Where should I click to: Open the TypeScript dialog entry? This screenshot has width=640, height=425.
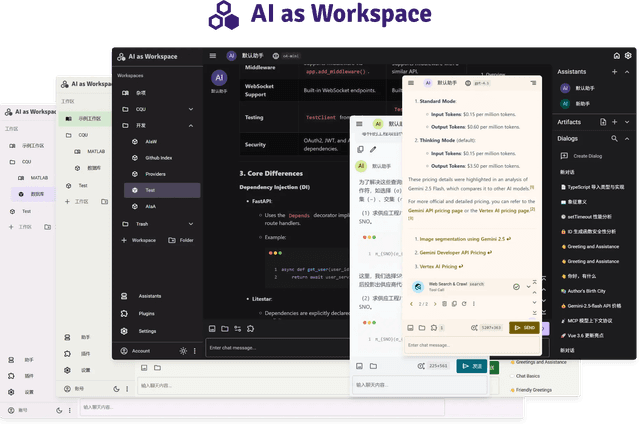point(592,187)
